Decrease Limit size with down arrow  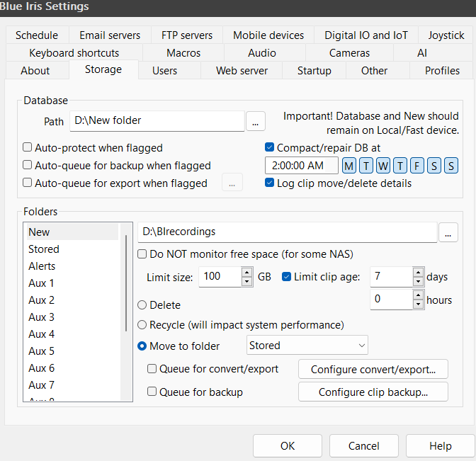click(247, 282)
